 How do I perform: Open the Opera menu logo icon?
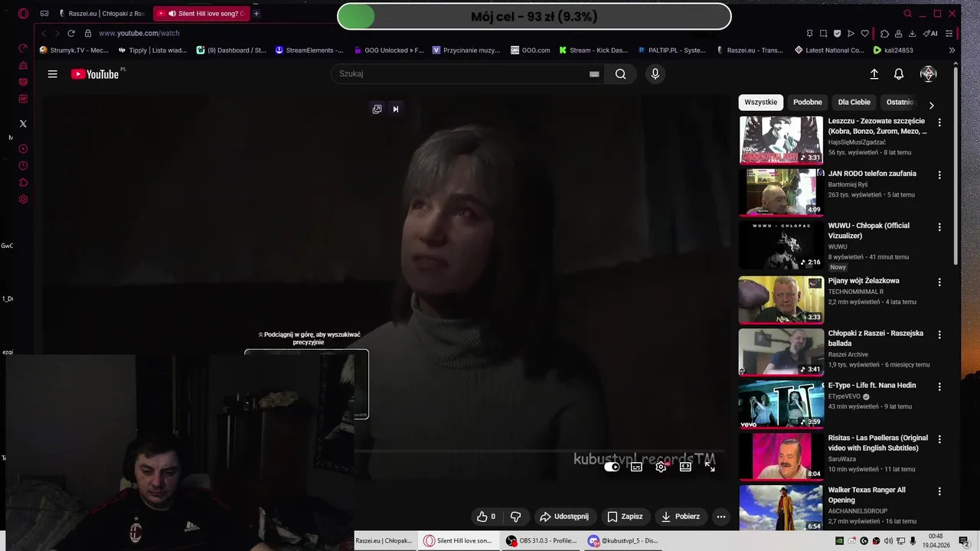click(x=23, y=14)
